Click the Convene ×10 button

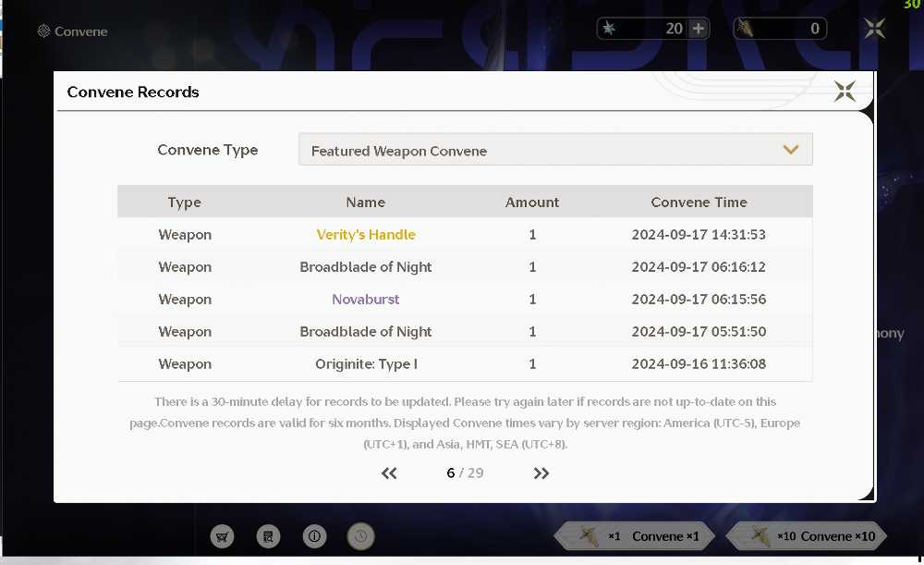pos(807,536)
